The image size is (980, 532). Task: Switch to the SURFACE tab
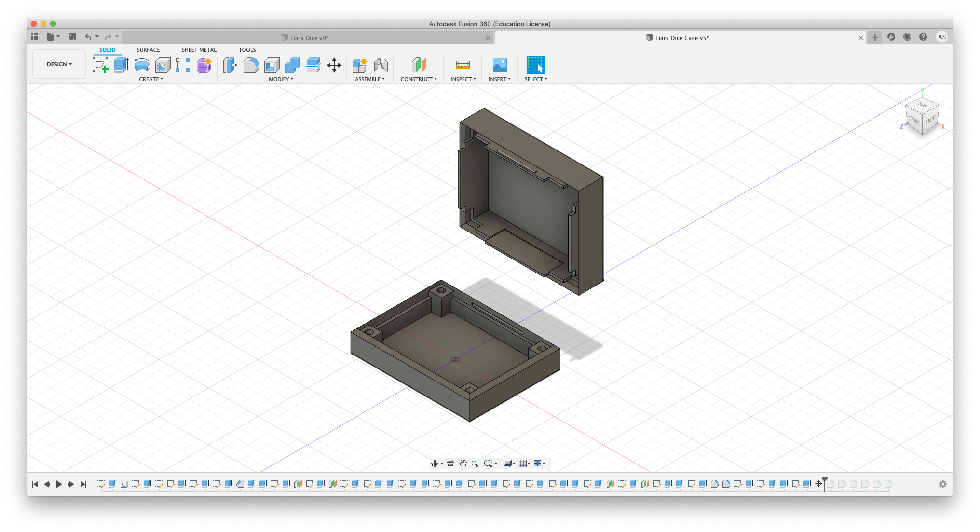pyautogui.click(x=148, y=50)
